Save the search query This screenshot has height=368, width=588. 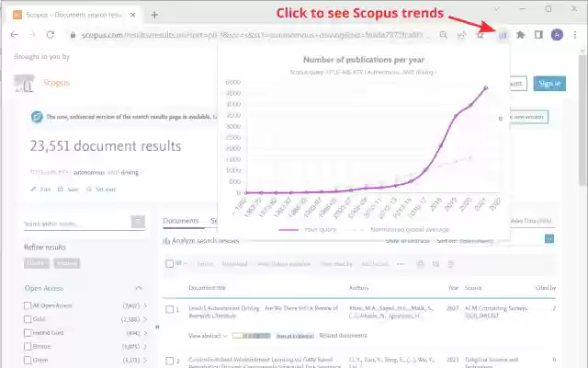click(x=68, y=190)
